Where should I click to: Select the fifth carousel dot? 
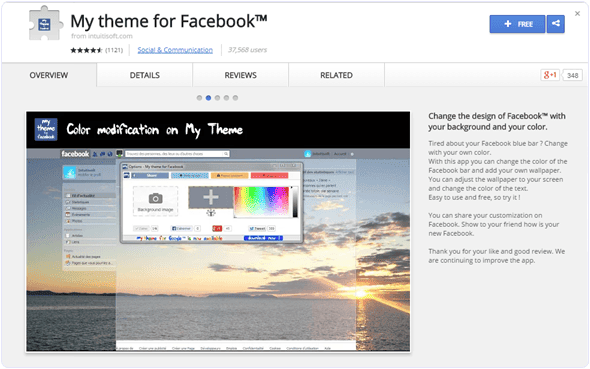235,98
